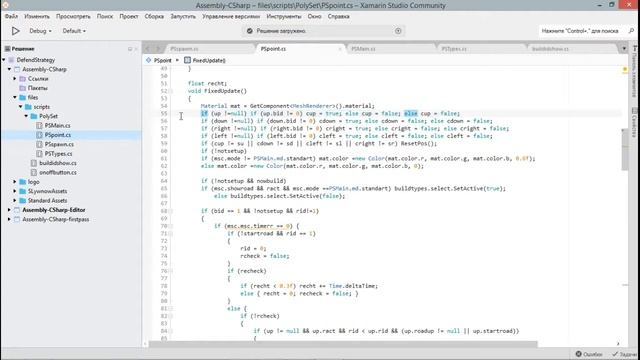Collapse the PolySet folder
640x360 pixels.
click(x=27, y=116)
